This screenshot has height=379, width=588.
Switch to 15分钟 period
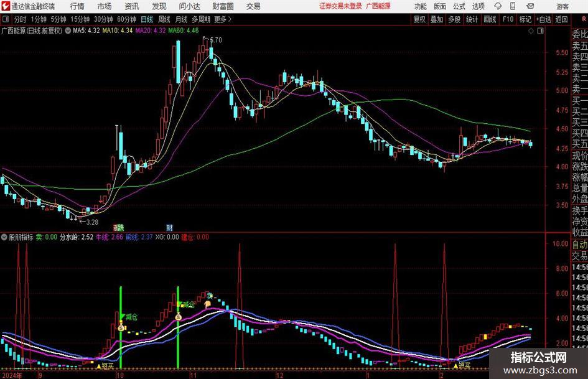[80, 19]
